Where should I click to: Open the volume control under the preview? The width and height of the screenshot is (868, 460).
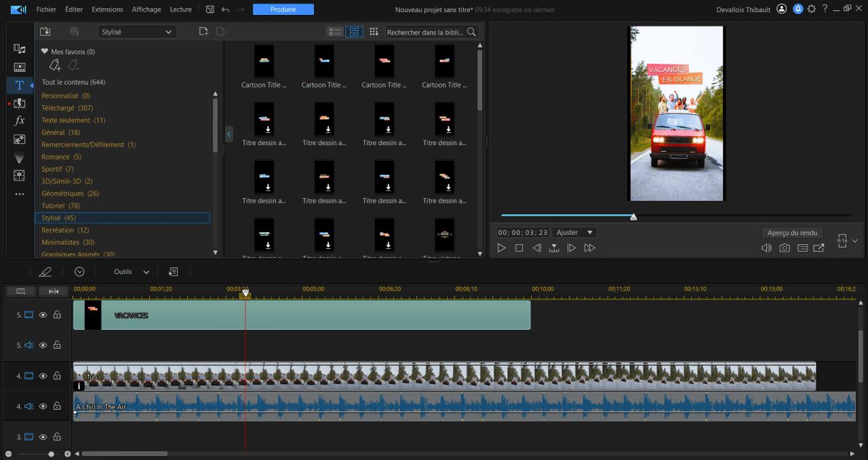pos(766,248)
